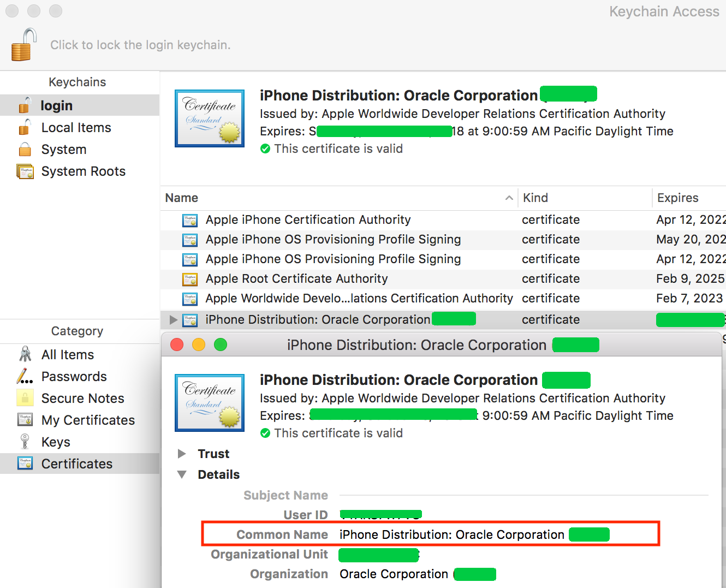Click the Feb 9, 2025 expiry cell
This screenshot has width=726, height=588.
coord(690,279)
